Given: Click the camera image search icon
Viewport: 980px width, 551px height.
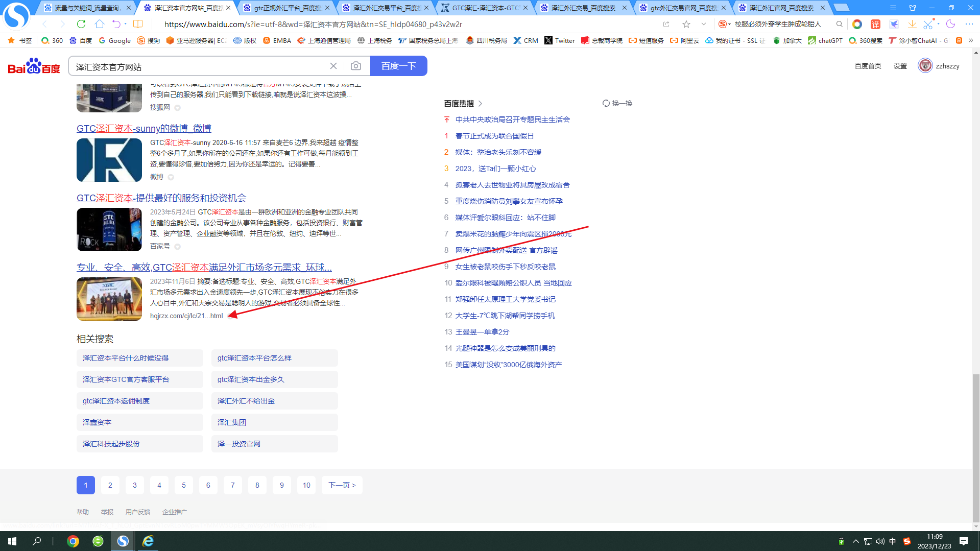Looking at the screenshot, I should point(356,66).
